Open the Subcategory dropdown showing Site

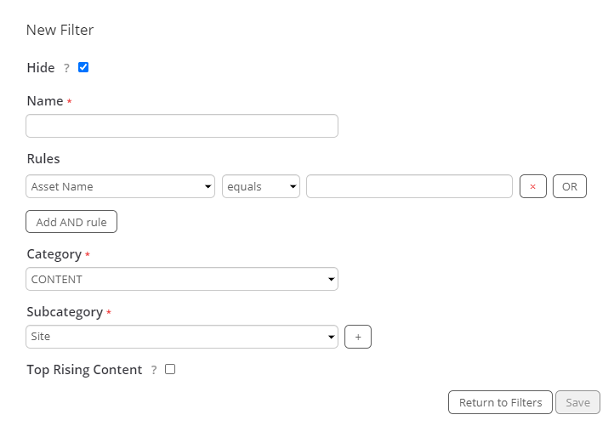(x=182, y=337)
